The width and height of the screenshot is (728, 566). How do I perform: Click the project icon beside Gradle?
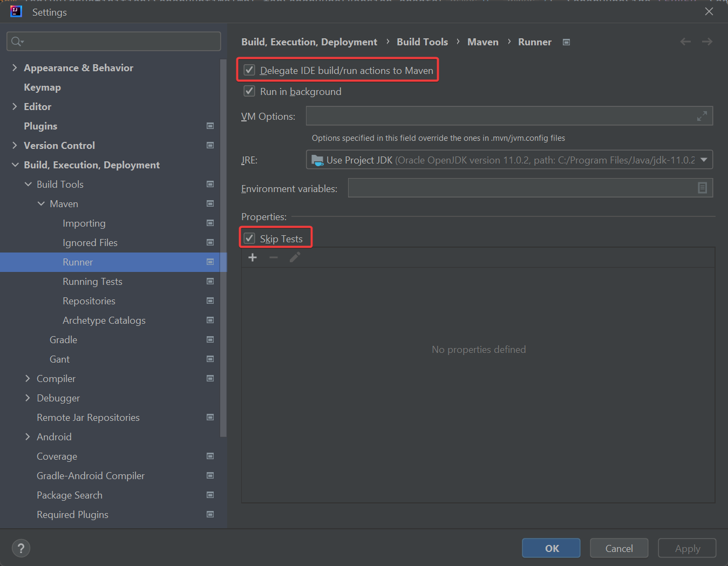coord(210,339)
